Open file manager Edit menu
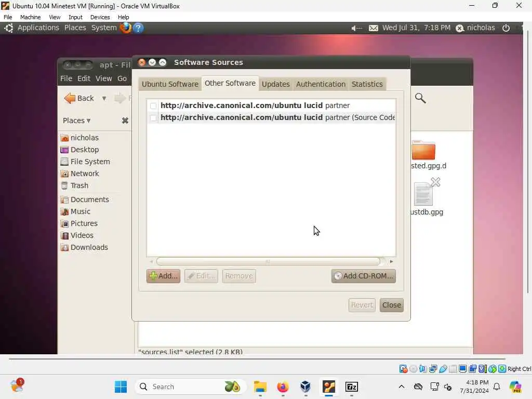 tap(84, 78)
